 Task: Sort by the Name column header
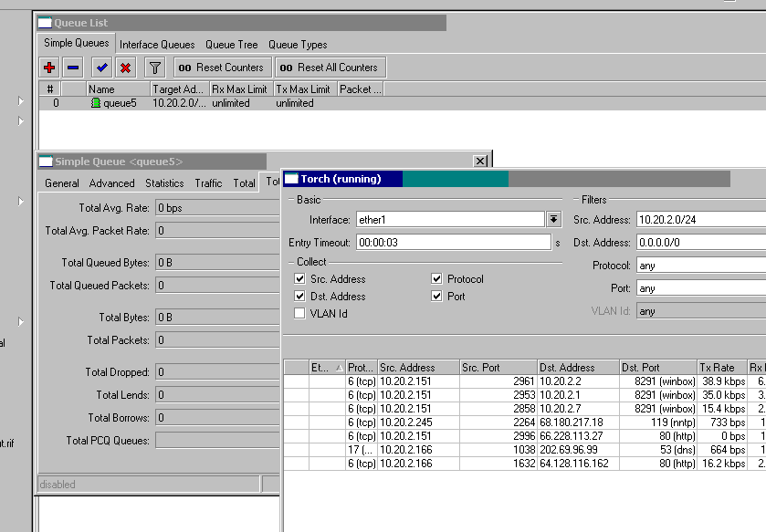(x=118, y=89)
